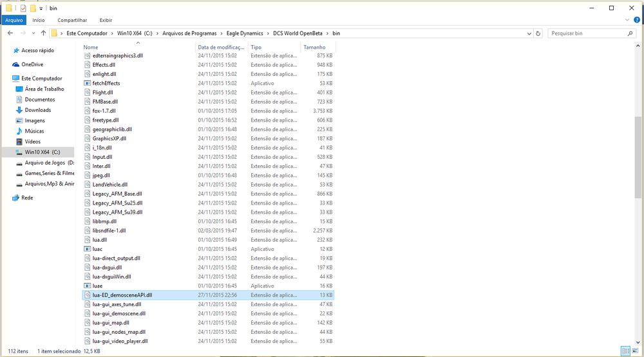644x357 pixels.
Task: Select the luac application icon
Action: [87, 249]
